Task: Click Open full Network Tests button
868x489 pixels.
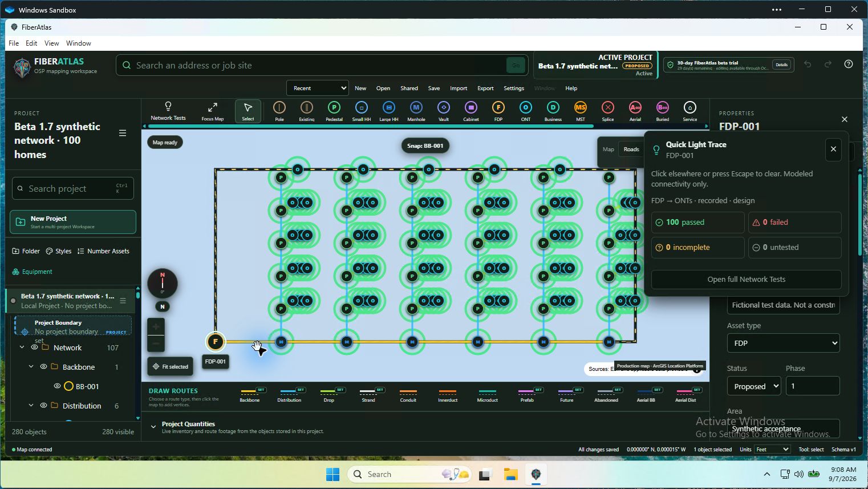Action: 746,280
